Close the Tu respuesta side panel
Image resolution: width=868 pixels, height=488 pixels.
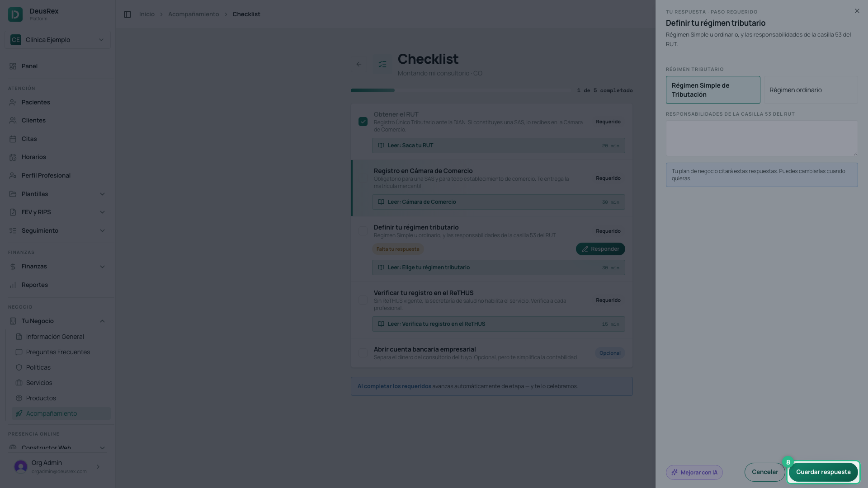pos(857,11)
